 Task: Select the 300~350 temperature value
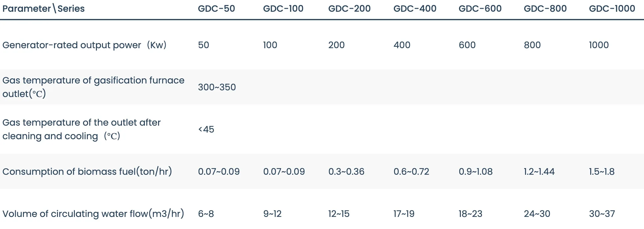(x=217, y=87)
